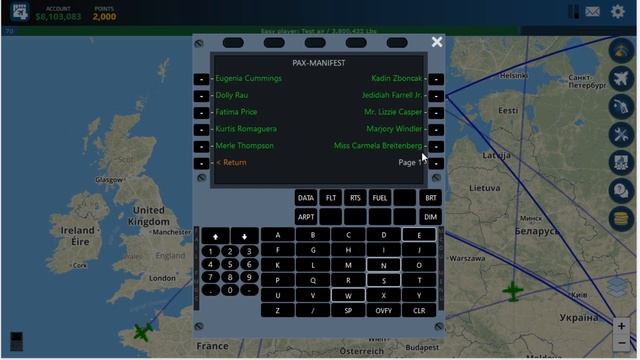The height and width of the screenshot is (360, 640).
Task: Click letter key N
Action: click(x=383, y=265)
